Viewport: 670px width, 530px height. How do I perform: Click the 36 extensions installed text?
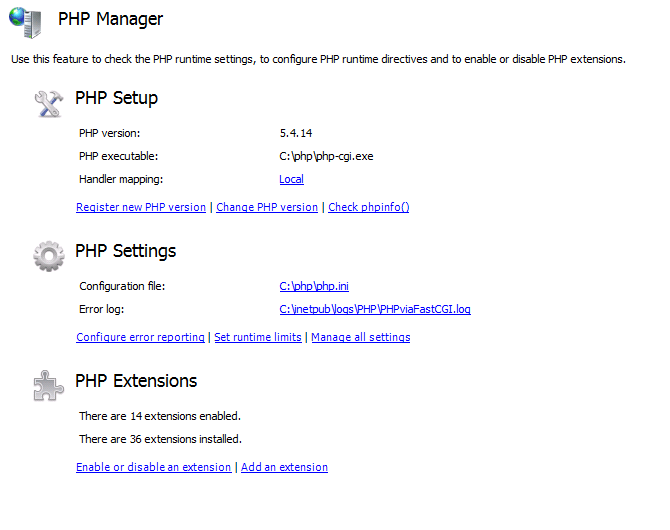click(160, 439)
